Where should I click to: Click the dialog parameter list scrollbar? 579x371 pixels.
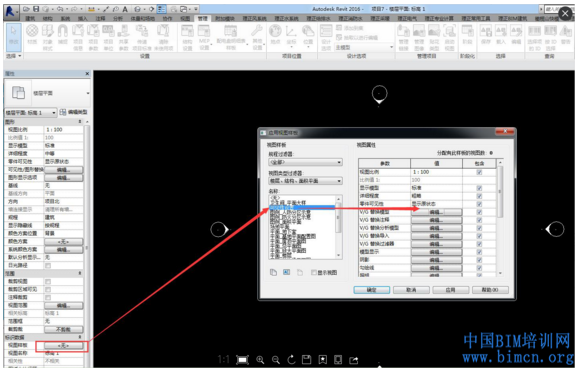(500, 218)
